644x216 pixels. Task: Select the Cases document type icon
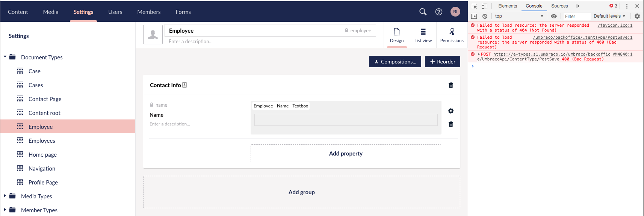pos(20,85)
